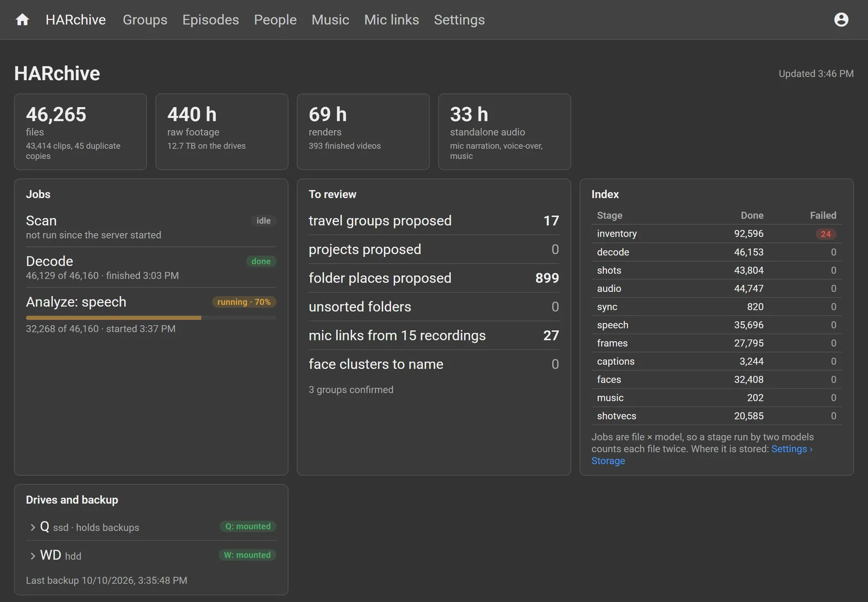Select the 440 h raw footage card
Screen dimensions: 868x602
pos(222,132)
